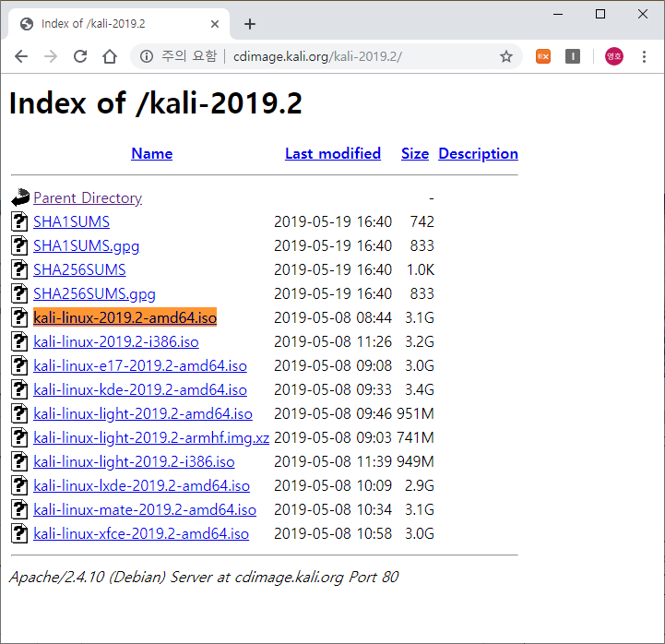Download the SHA1SUMS file
665x644 pixels.
(71, 221)
